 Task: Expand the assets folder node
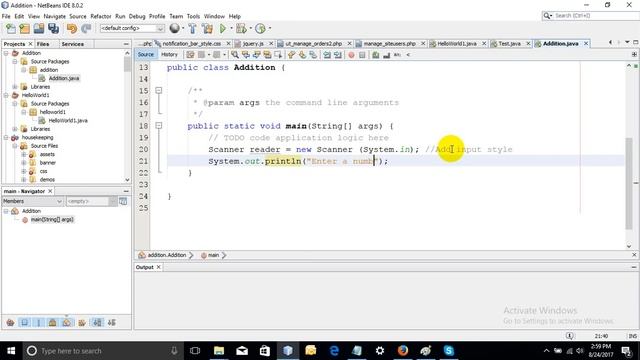tap(24, 154)
